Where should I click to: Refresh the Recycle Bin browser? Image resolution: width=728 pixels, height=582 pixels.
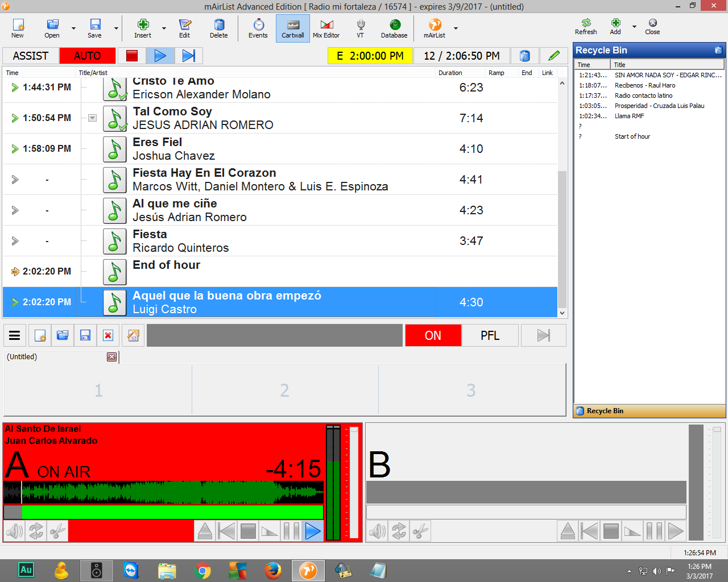click(586, 26)
